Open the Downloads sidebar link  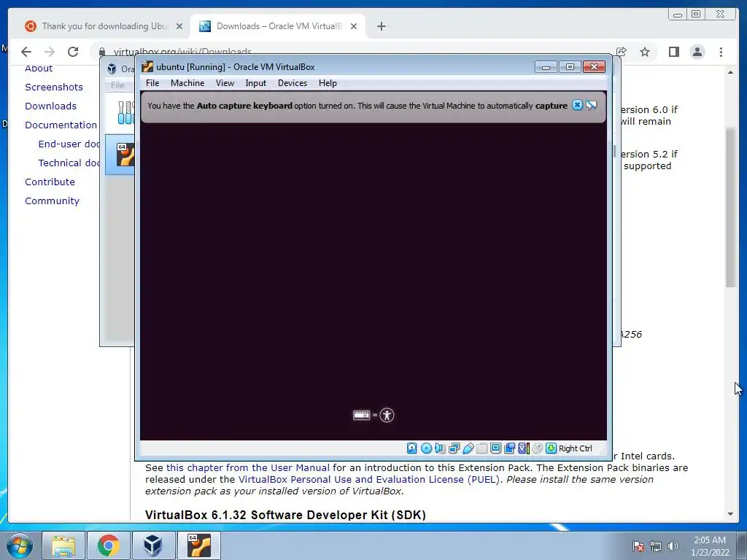[x=50, y=106]
